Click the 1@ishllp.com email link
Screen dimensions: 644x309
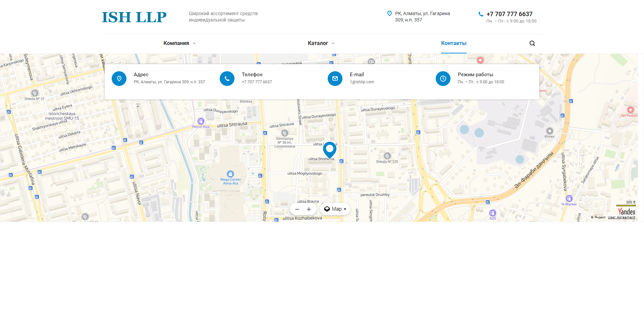pos(362,82)
